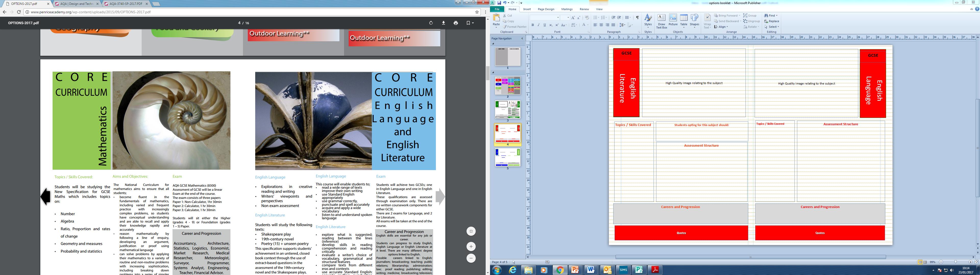Click the Save icon in Publisher
This screenshot has height=275, width=980.
pos(499,3)
